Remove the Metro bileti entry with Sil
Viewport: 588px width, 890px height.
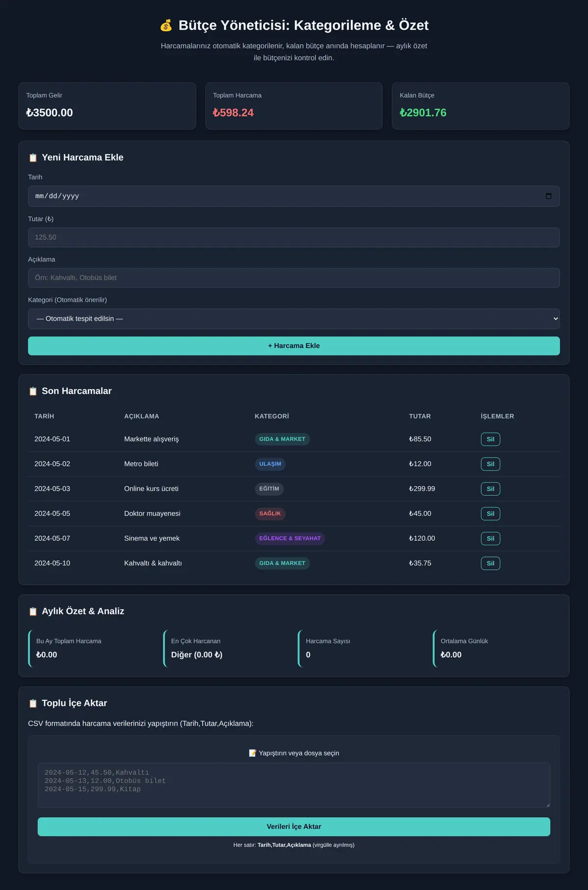(490, 464)
